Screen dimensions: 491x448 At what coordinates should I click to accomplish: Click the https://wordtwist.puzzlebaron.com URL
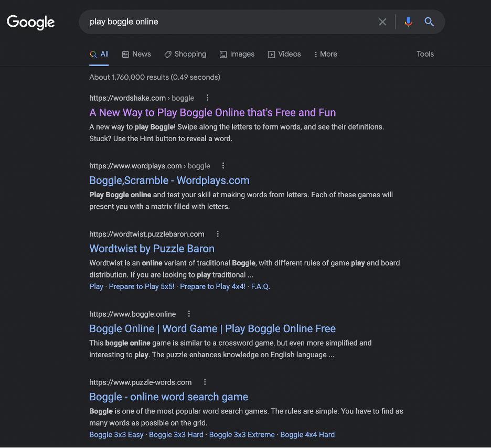pos(147,234)
